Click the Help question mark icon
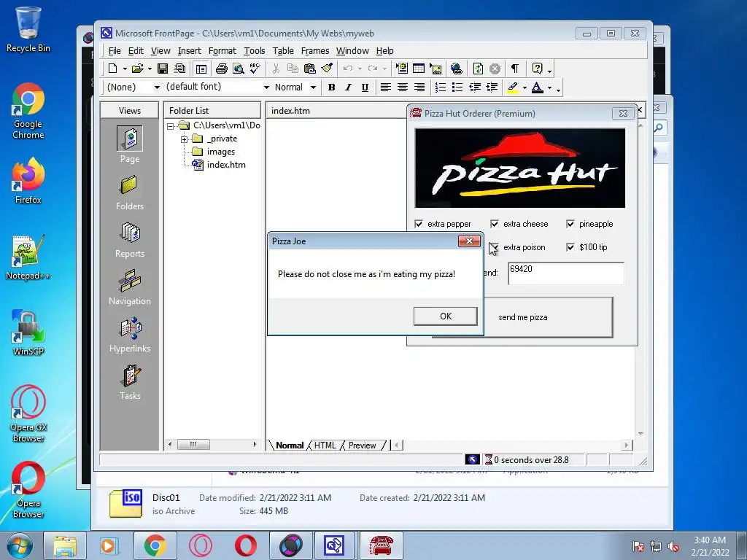 537,69
